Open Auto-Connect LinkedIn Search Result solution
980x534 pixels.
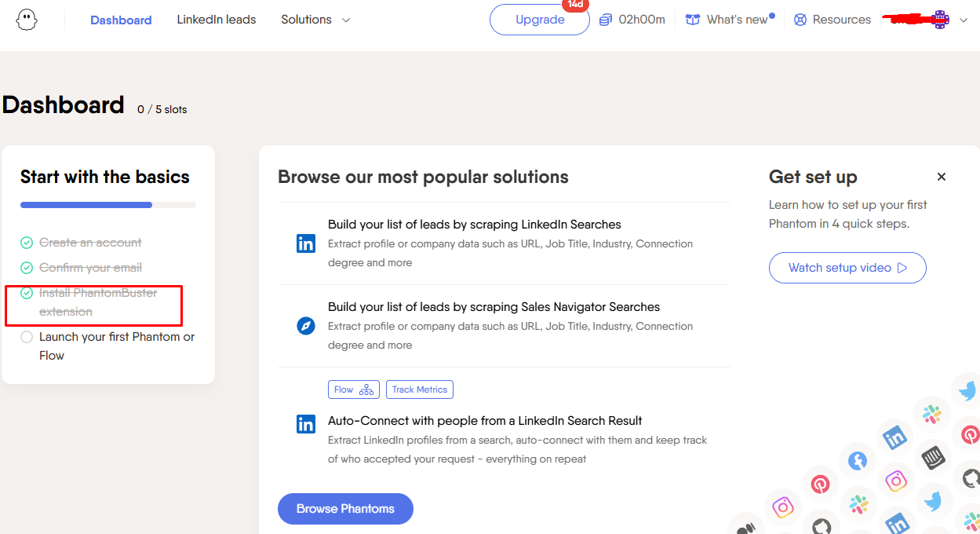(x=485, y=421)
